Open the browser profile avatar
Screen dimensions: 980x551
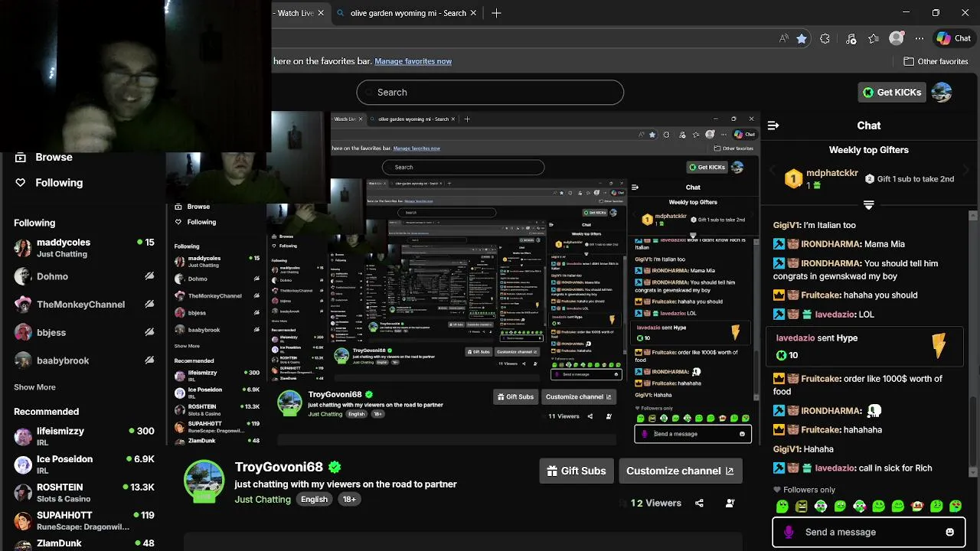[x=896, y=38]
